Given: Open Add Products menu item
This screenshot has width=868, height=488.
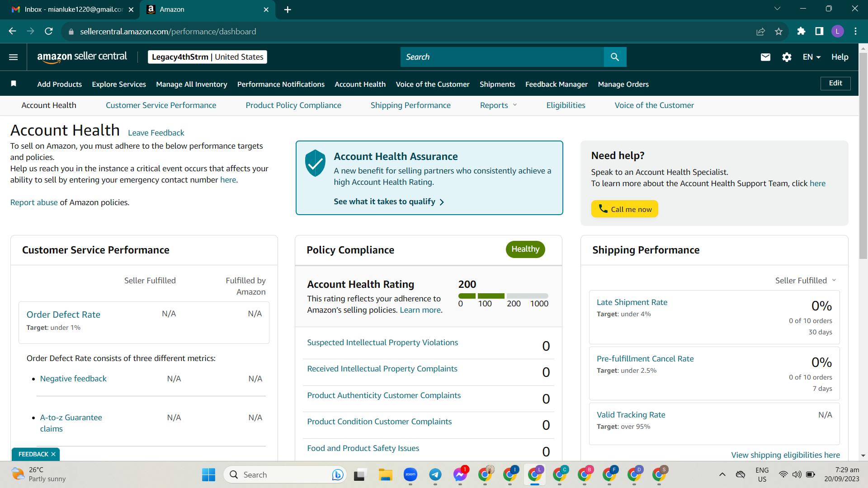Looking at the screenshot, I should click(59, 84).
